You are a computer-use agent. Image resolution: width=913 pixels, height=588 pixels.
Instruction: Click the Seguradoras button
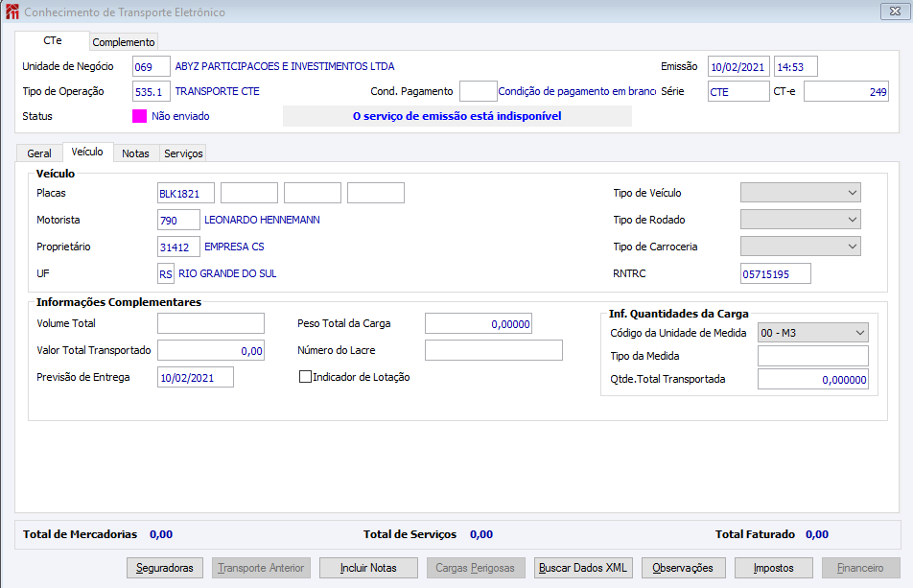tap(165, 568)
